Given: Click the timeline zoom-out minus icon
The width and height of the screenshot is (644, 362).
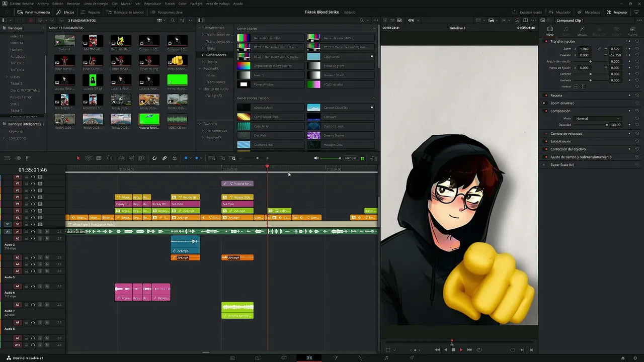Looking at the screenshot, I should (x=240, y=158).
